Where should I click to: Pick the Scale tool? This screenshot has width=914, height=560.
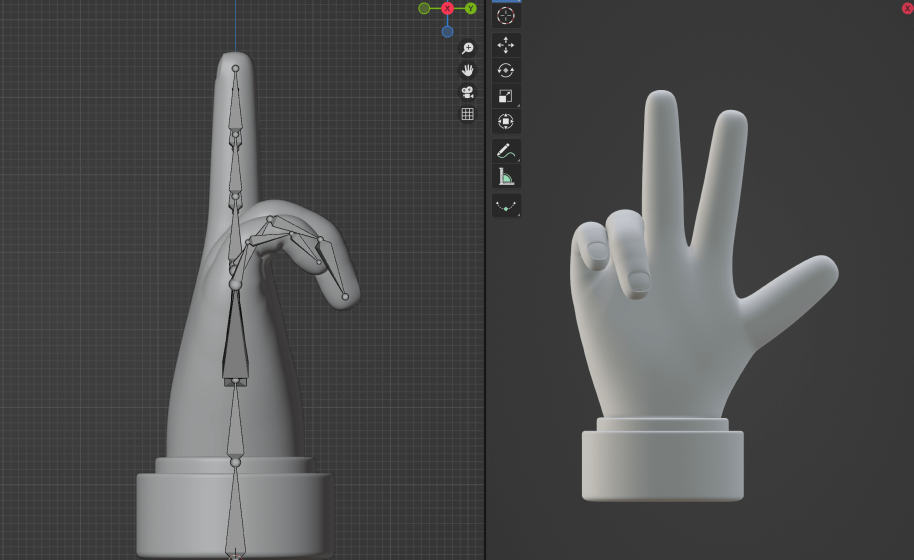505,96
